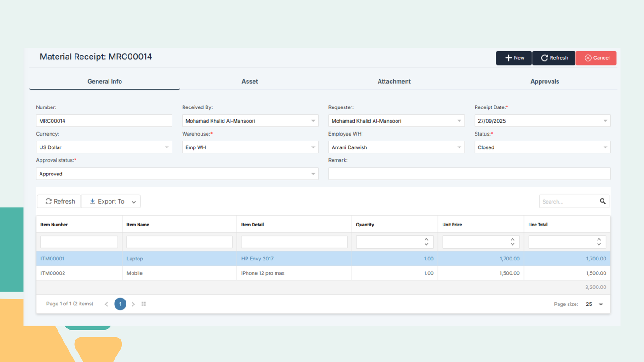
Task: Click the search magnifier icon
Action: click(603, 201)
